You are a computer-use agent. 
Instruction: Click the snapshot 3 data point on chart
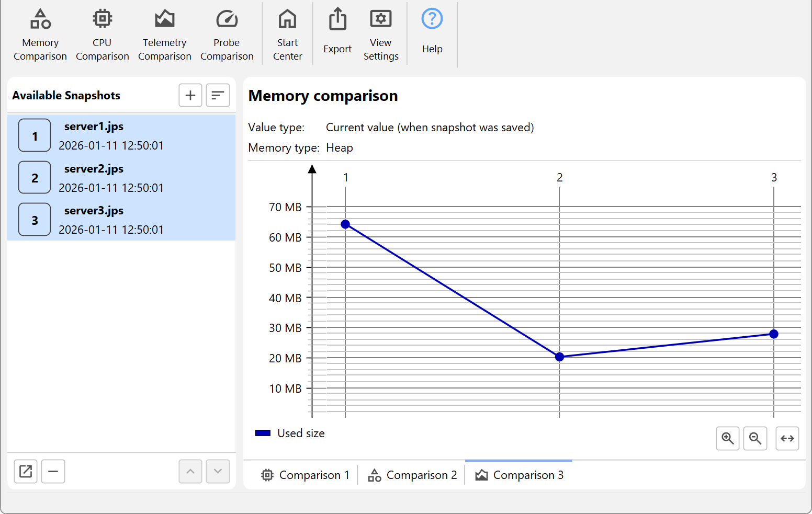(774, 334)
